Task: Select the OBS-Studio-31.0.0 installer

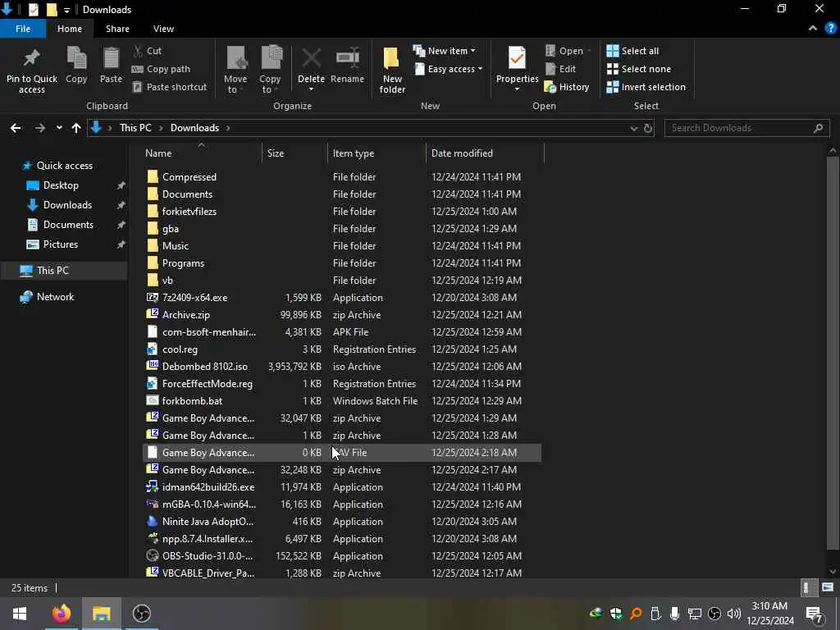Action: [342, 556]
